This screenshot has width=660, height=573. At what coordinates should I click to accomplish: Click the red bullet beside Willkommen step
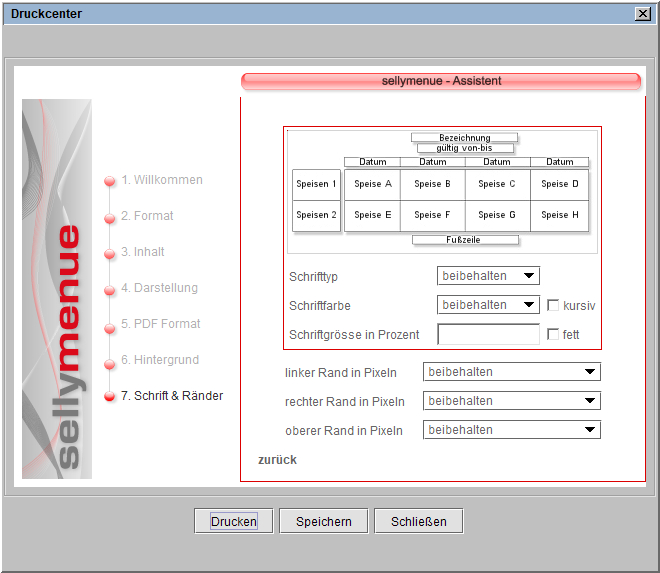110,182
